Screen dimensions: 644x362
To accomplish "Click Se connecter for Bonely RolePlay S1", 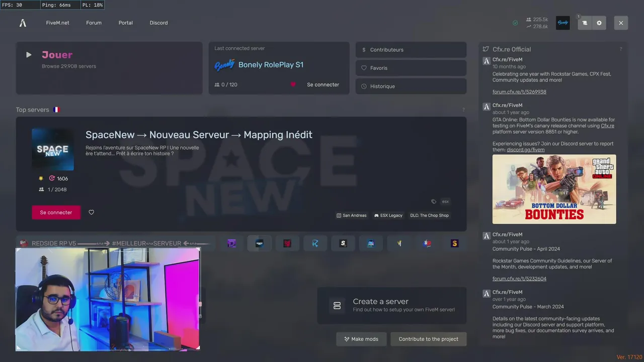I will (323, 84).
